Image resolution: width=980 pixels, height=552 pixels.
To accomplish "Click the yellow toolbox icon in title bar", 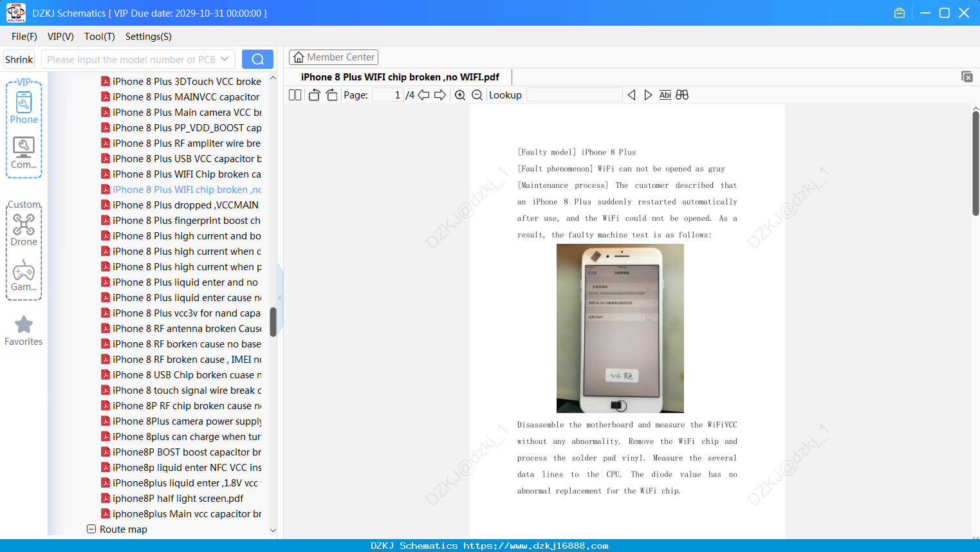I will pyautogui.click(x=900, y=13).
